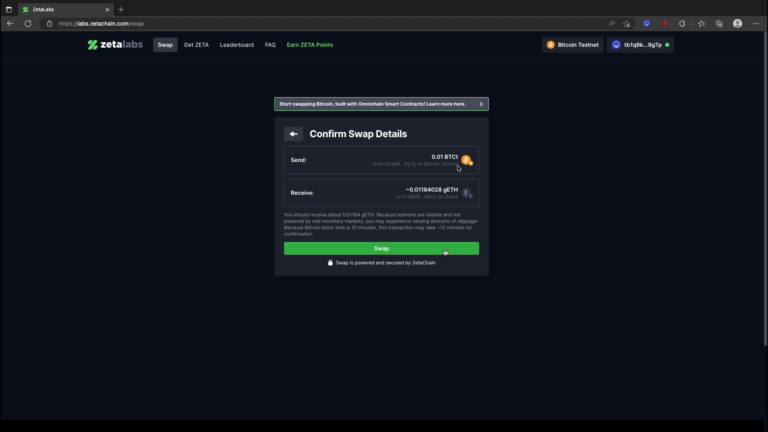This screenshot has height=432, width=768.
Task: Click the read aloud icon in address bar
Action: point(612,24)
